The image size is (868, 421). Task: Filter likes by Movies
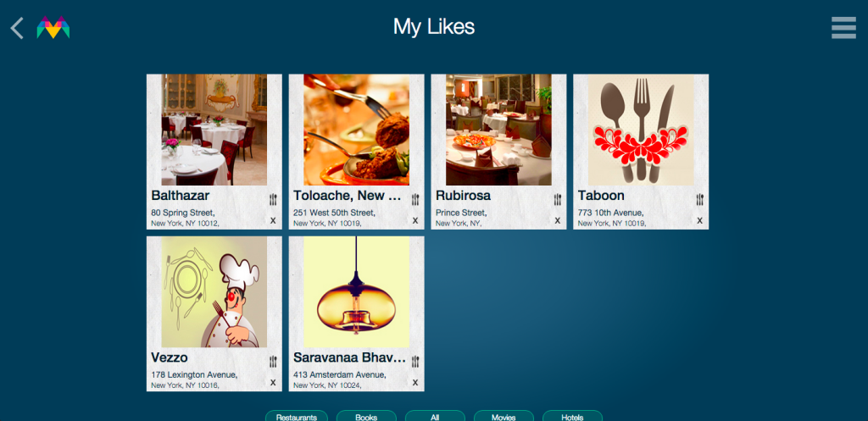(504, 417)
